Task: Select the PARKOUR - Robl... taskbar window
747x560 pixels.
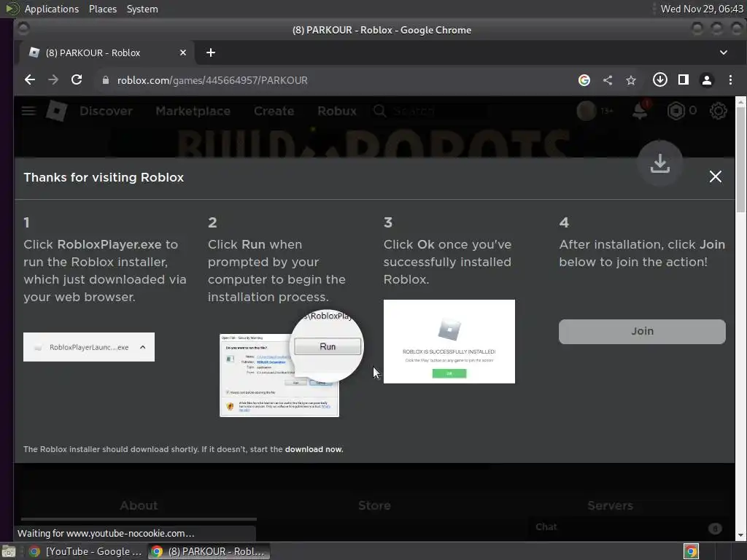Action: (x=208, y=551)
